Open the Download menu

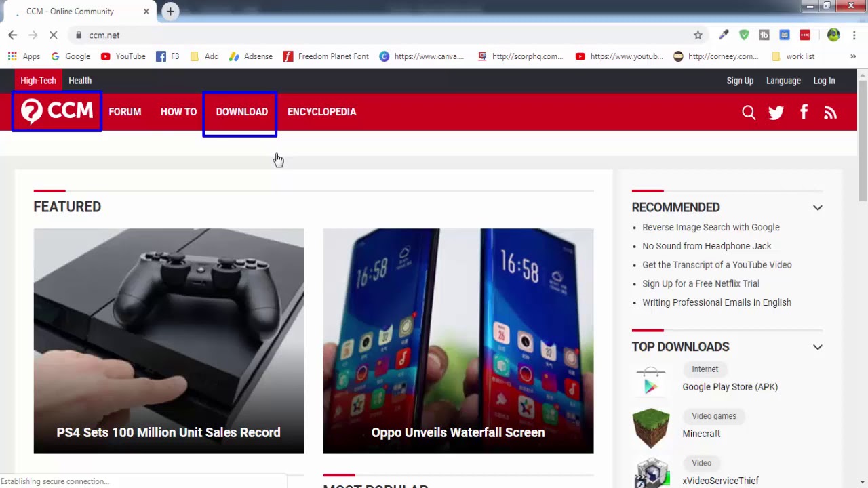point(241,112)
